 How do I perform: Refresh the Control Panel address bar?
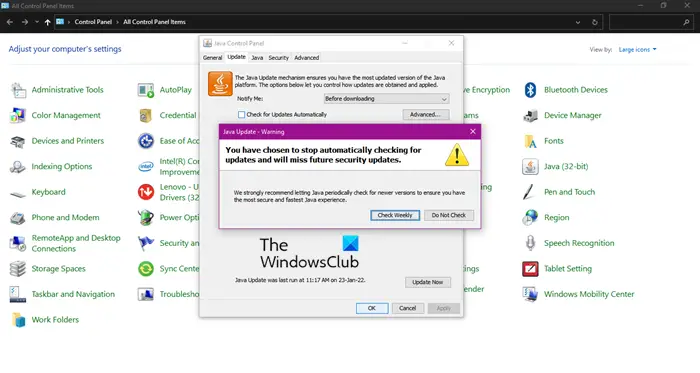(x=595, y=22)
